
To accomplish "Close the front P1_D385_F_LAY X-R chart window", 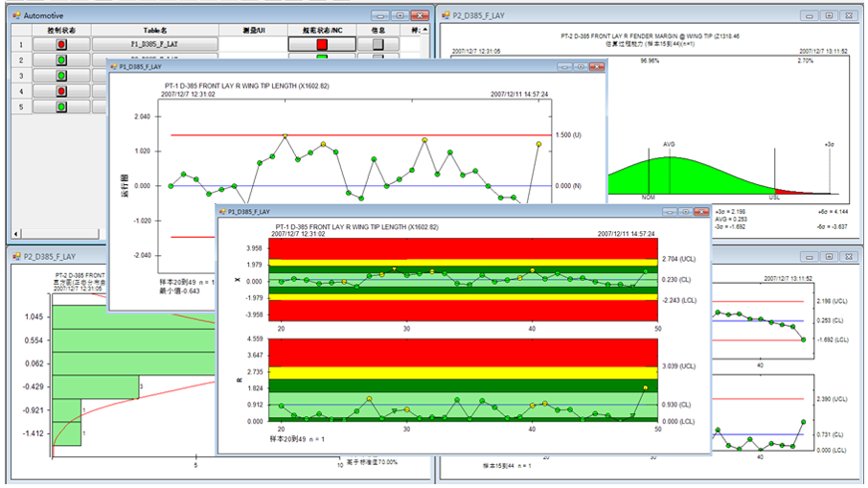I will [x=701, y=212].
